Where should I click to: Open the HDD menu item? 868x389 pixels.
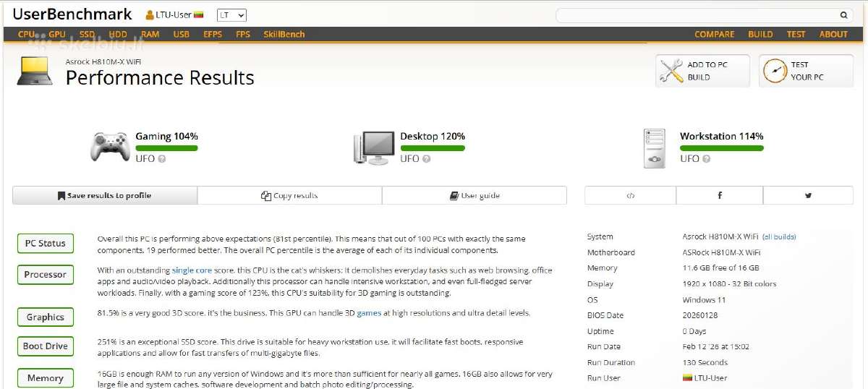(118, 34)
